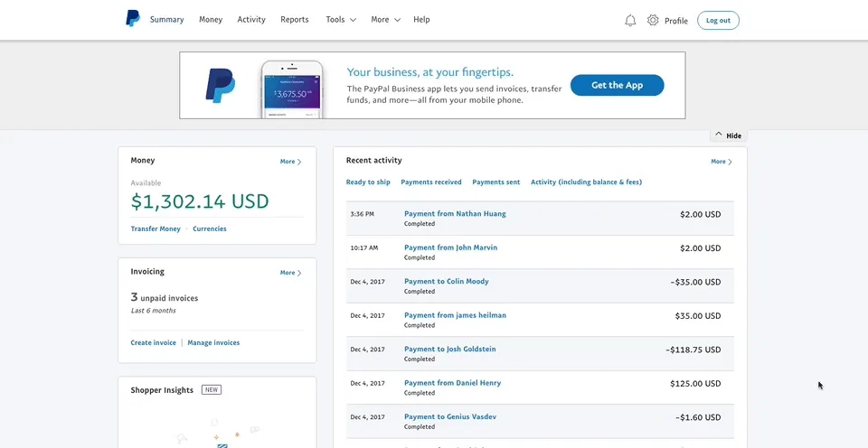
Task: Open More in the Money card
Action: (x=290, y=162)
